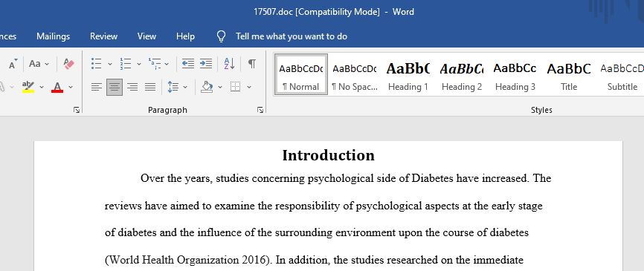
Task: Expand the Multilevel List dropdown arrow
Action: click(x=167, y=64)
